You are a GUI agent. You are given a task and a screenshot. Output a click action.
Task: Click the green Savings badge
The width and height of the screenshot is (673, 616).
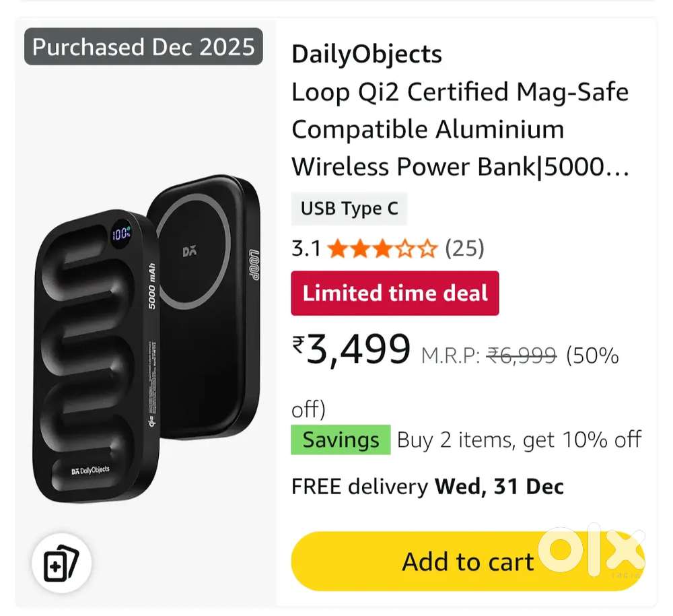pos(341,440)
